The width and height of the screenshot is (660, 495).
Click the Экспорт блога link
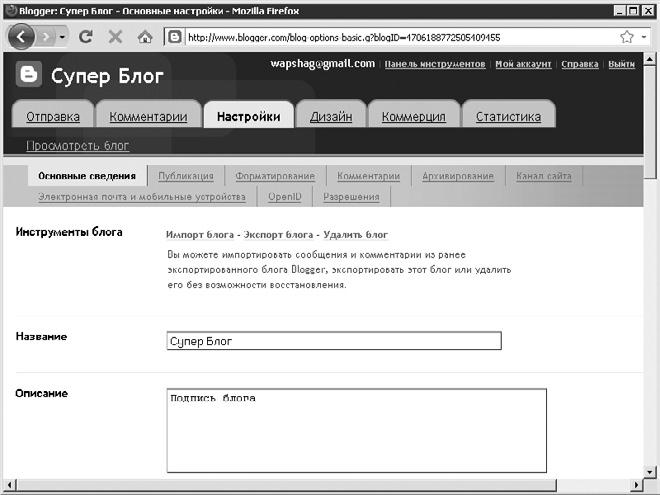pyautogui.click(x=279, y=234)
